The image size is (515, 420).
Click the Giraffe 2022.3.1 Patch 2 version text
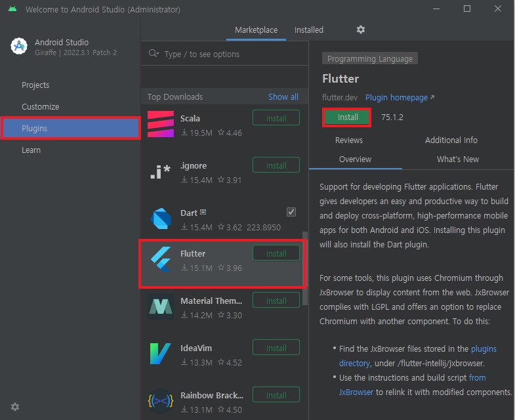tap(75, 52)
